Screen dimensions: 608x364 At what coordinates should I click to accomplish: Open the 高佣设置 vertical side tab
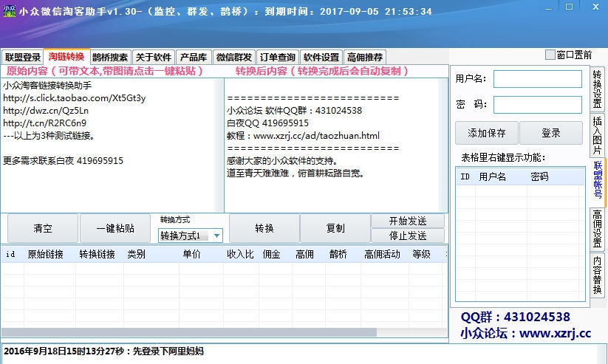(597, 229)
